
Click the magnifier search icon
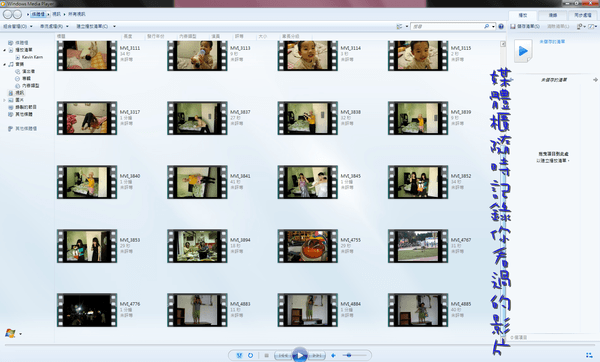tap(486, 26)
